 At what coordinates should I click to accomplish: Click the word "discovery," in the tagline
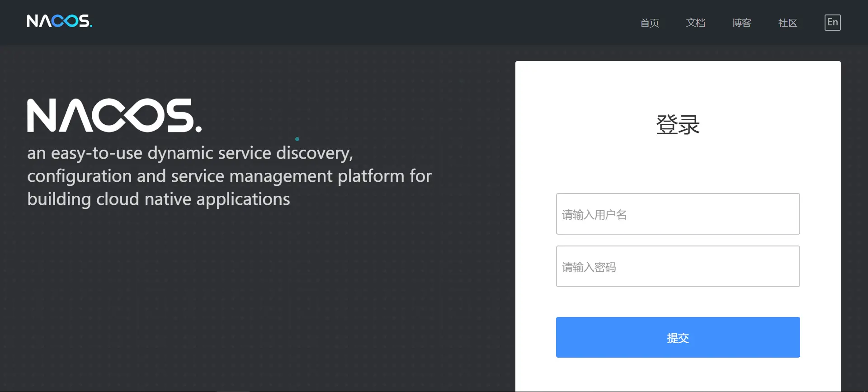(x=314, y=153)
